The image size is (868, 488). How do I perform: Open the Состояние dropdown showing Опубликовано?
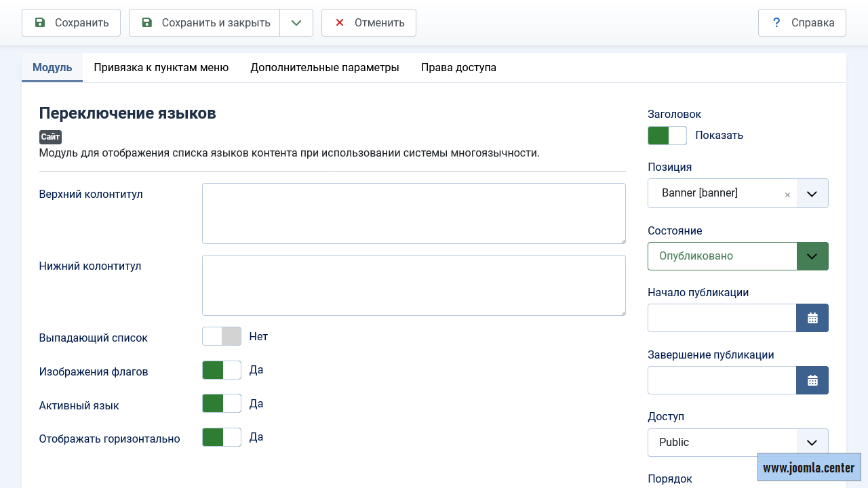tap(812, 256)
